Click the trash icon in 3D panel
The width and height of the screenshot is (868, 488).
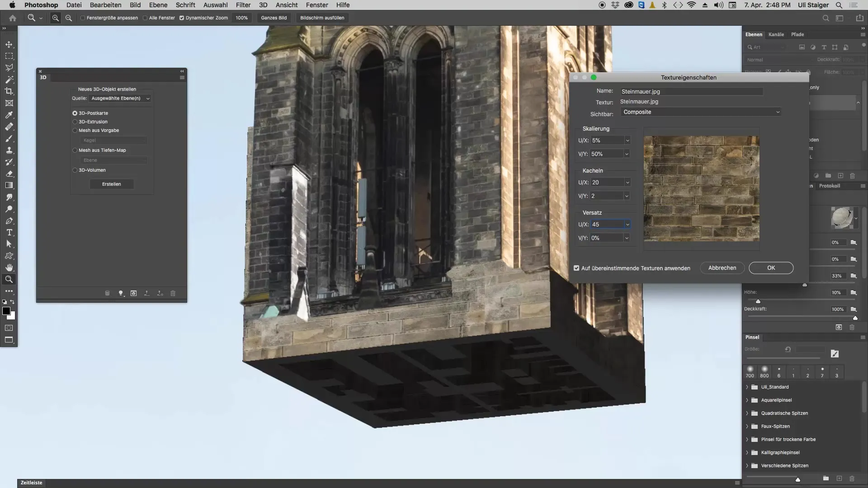click(x=173, y=293)
